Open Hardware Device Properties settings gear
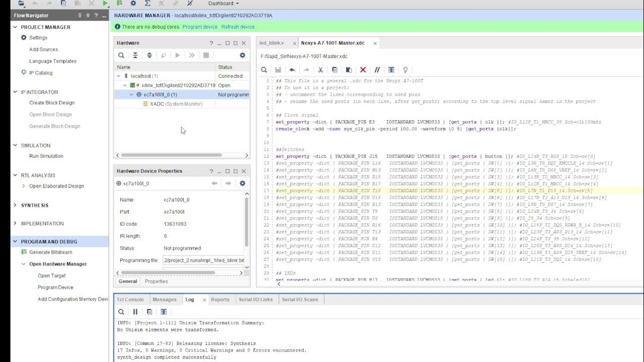This screenshot has height=362, width=644. point(243,184)
